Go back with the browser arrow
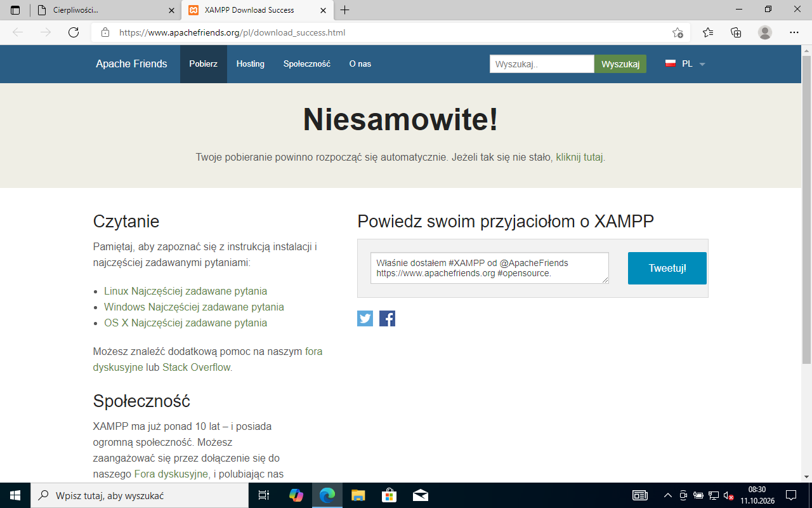The width and height of the screenshot is (812, 508). (18, 32)
